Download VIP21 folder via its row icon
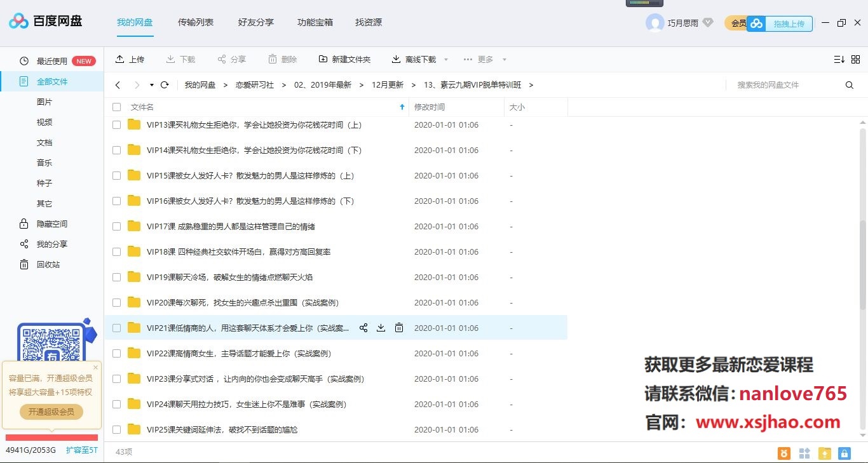The image size is (868, 463). click(381, 328)
